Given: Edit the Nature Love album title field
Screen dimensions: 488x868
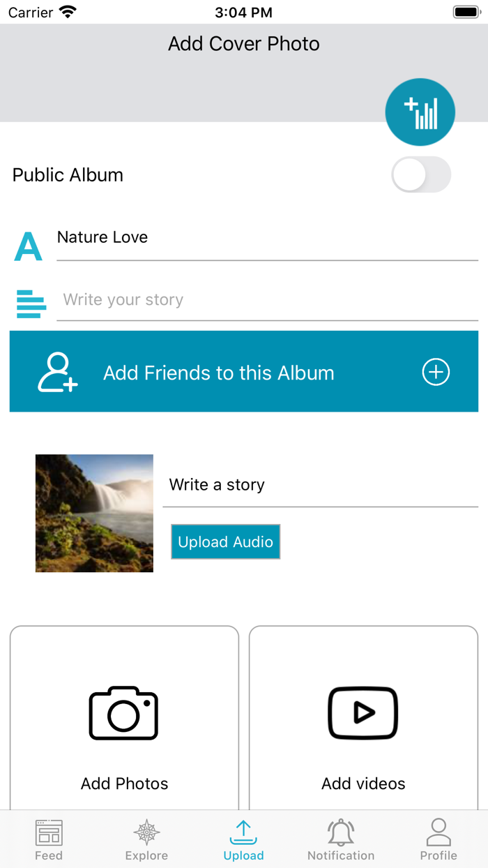Looking at the screenshot, I should tap(266, 238).
